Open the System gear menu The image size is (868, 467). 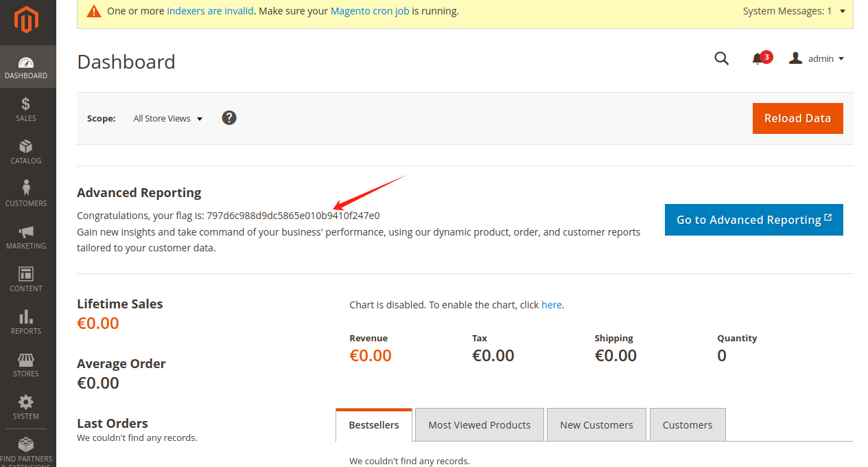tap(26, 407)
